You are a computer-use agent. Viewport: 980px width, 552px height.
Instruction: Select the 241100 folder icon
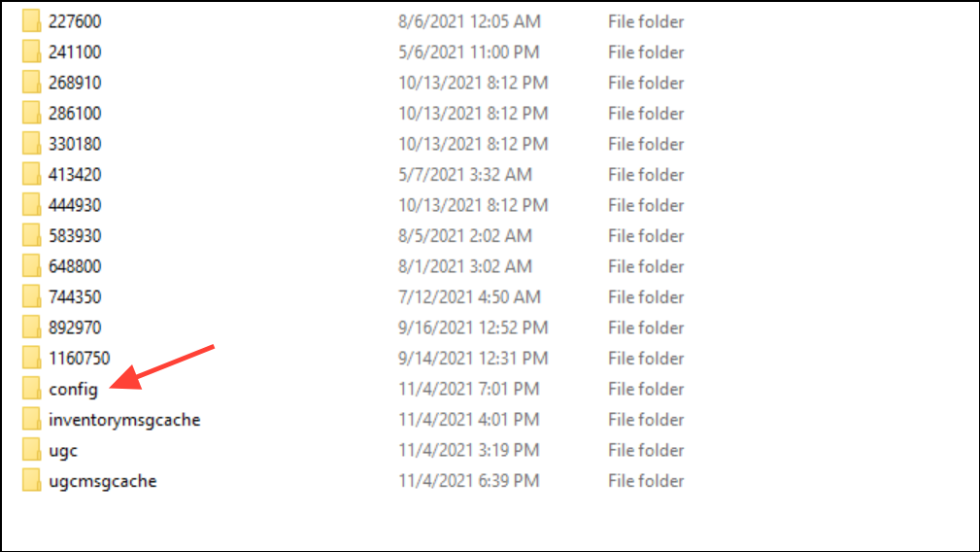[x=31, y=52]
